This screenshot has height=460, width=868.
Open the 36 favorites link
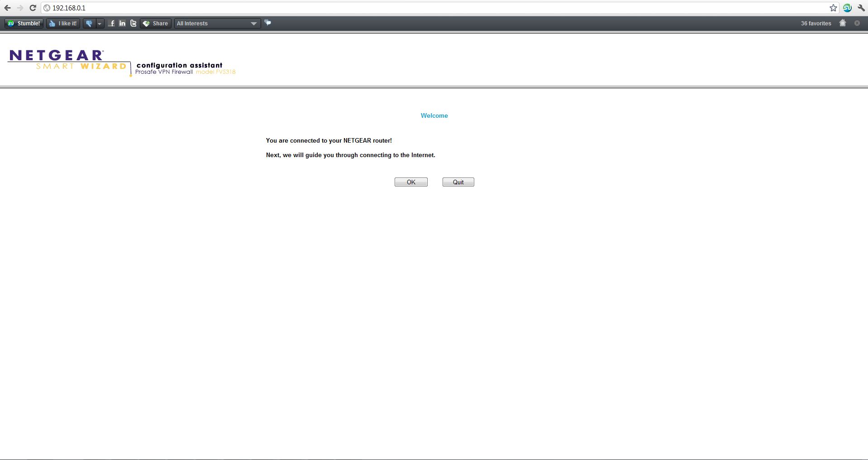click(x=816, y=23)
